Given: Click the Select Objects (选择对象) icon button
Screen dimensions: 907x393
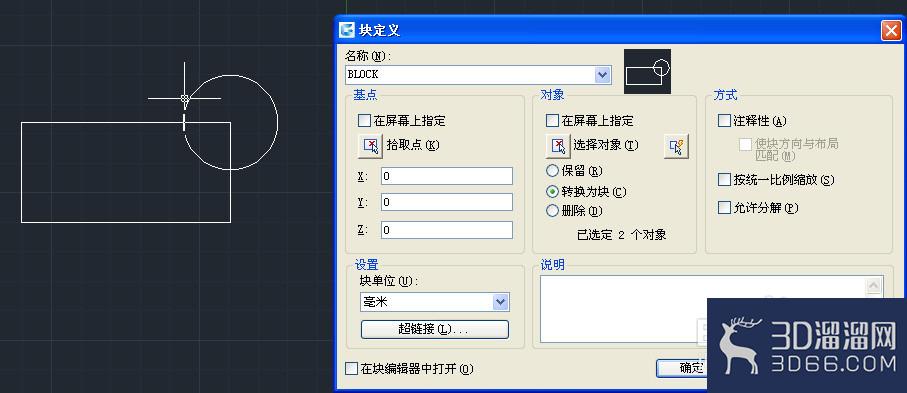Looking at the screenshot, I should point(558,145).
